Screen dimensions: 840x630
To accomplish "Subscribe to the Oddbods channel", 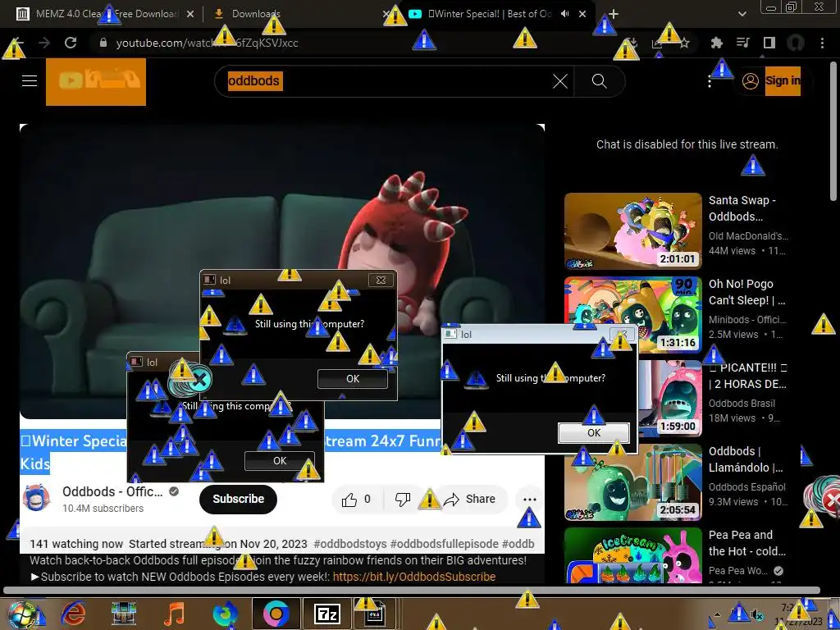I will coord(239,499).
